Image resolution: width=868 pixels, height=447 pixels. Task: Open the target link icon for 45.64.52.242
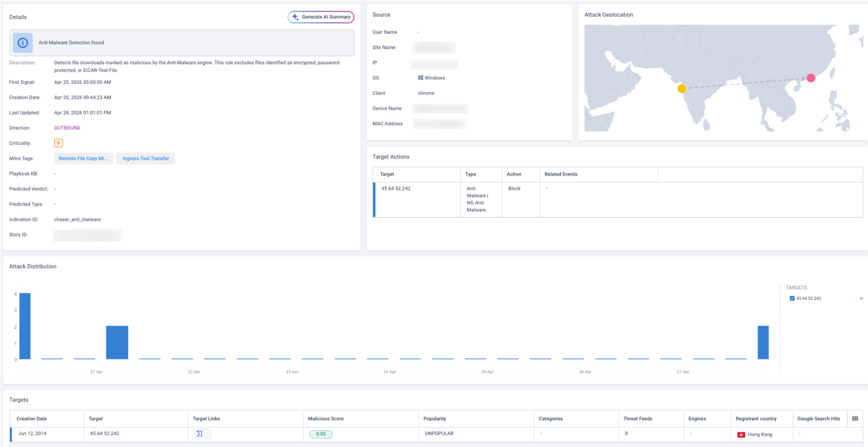(x=199, y=434)
